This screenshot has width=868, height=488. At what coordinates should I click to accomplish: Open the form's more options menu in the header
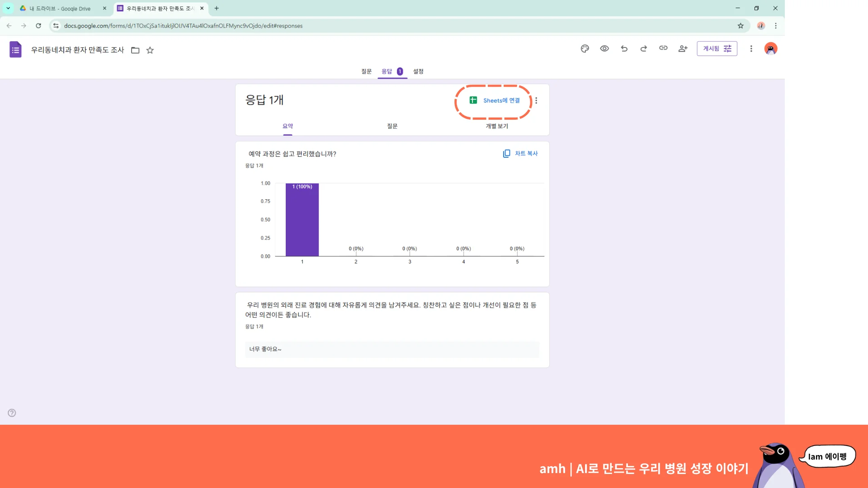pyautogui.click(x=751, y=49)
